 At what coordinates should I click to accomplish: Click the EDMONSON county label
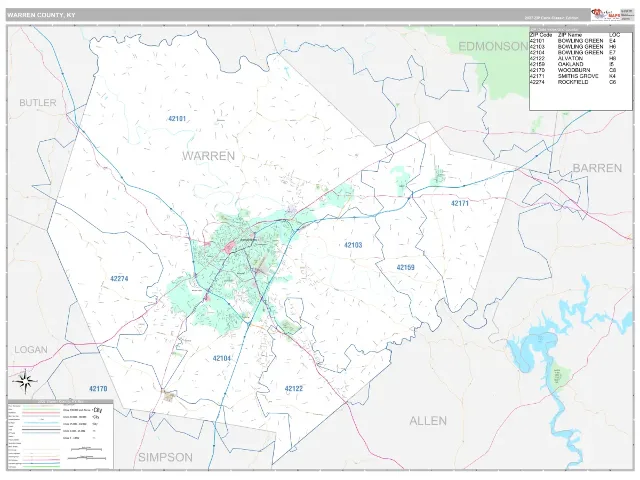click(x=493, y=47)
